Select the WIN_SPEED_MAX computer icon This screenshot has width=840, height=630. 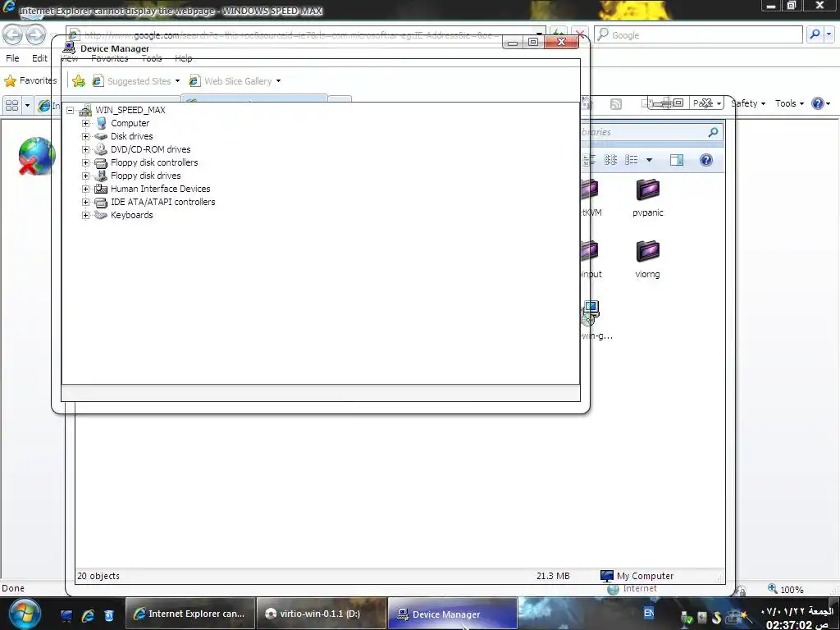[x=85, y=111]
